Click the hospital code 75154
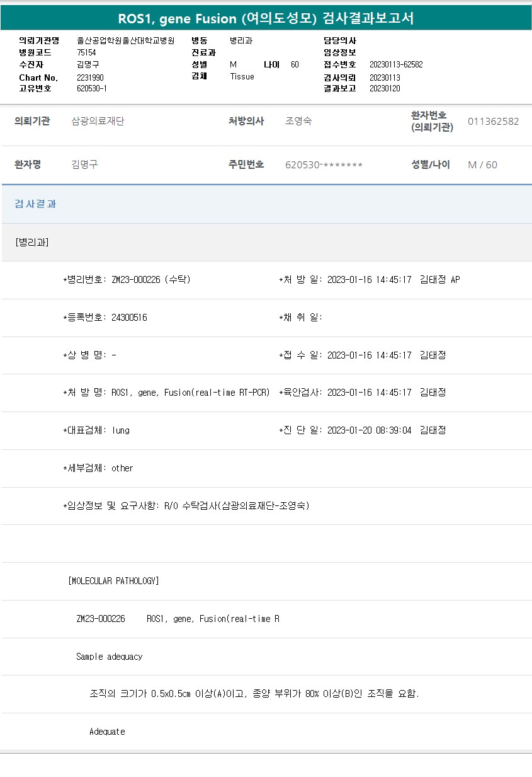 coord(86,53)
